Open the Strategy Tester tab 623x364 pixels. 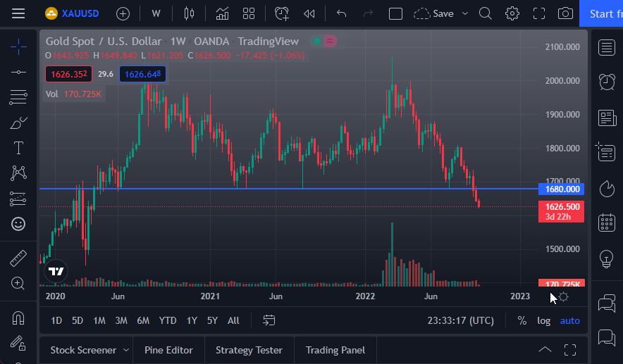pyautogui.click(x=249, y=350)
